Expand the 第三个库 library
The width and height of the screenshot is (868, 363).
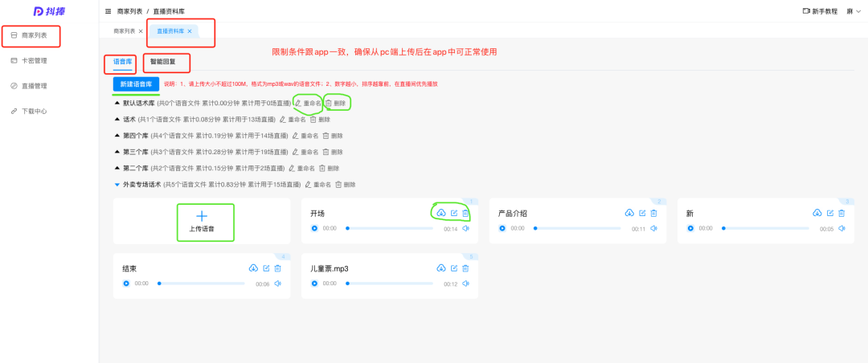[x=117, y=152]
